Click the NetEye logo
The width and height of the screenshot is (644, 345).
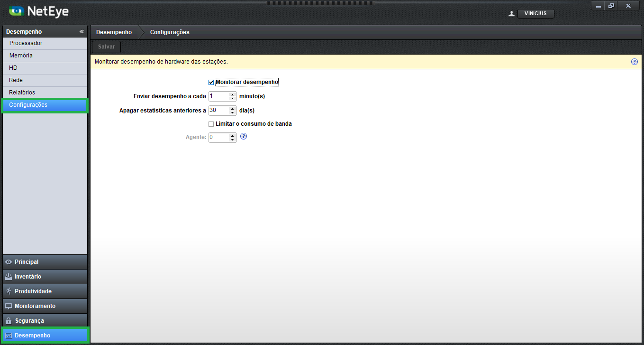(39, 11)
